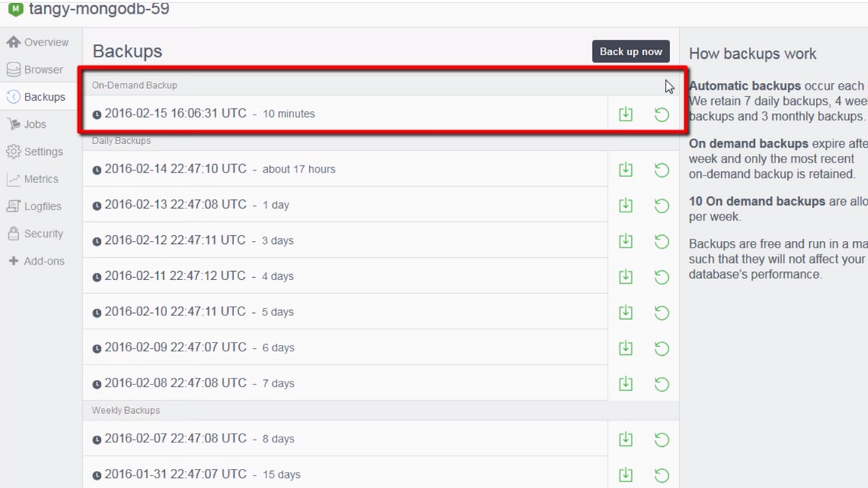Restore the 2016-02-13 daily backup
The width and height of the screenshot is (868, 488).
pyautogui.click(x=661, y=206)
